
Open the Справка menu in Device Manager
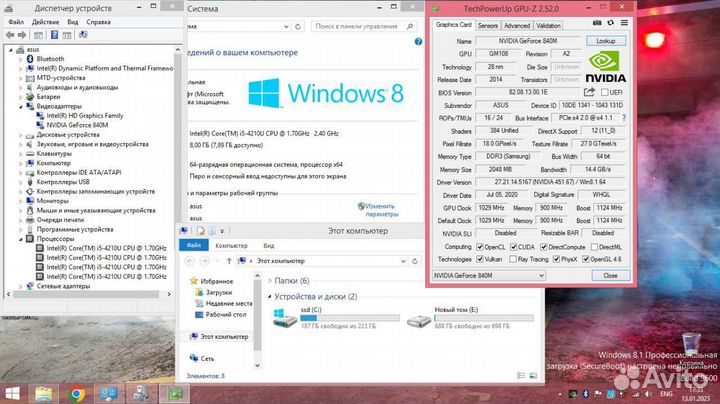(98, 22)
